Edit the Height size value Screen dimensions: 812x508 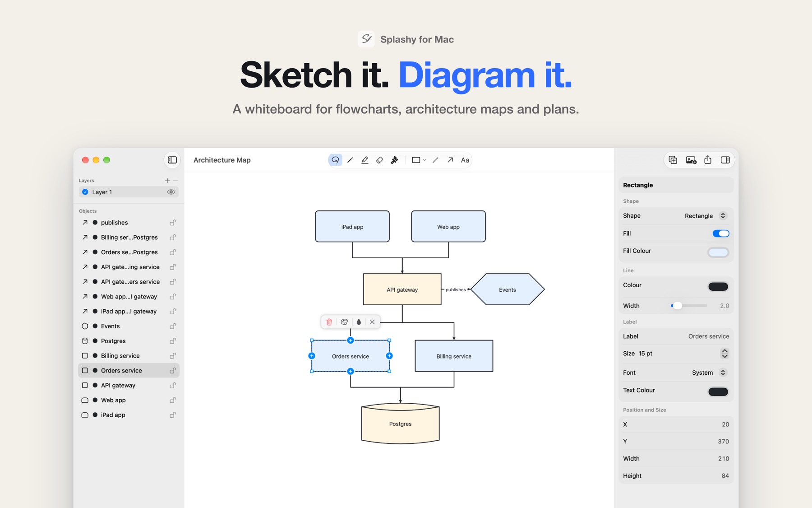click(725, 476)
